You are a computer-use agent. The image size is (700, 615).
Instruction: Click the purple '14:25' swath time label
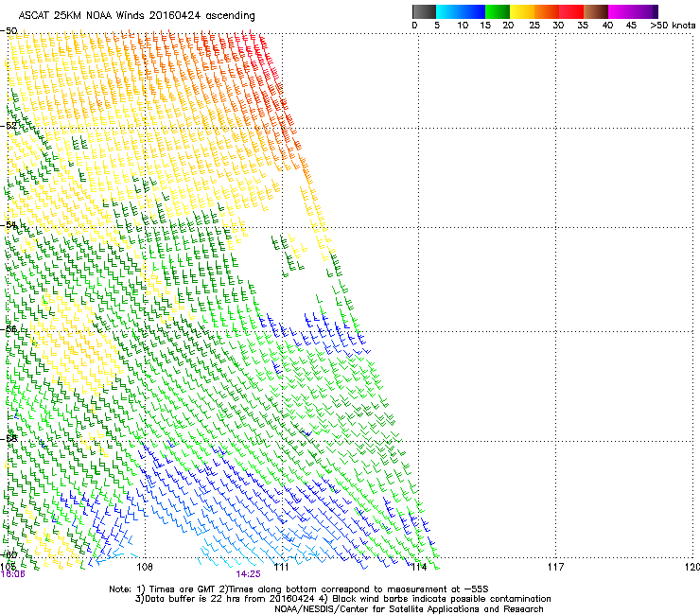pyautogui.click(x=248, y=574)
